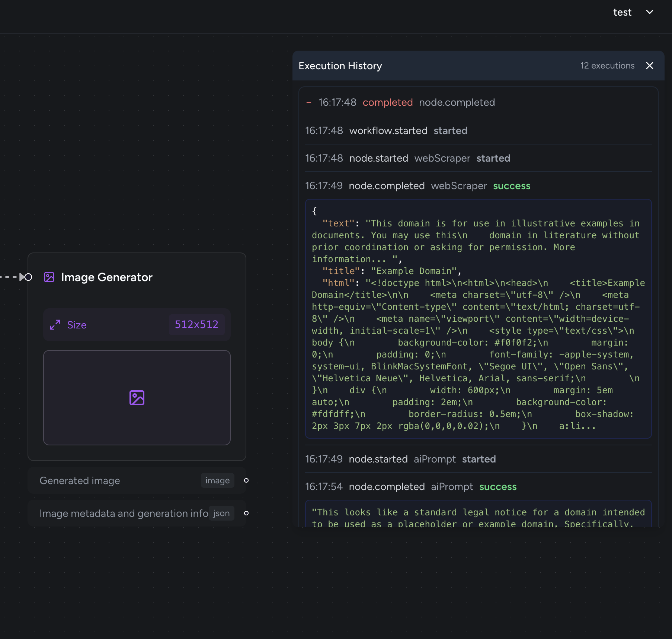Click the empty image preview area
Image resolution: width=672 pixels, height=639 pixels.
point(137,398)
